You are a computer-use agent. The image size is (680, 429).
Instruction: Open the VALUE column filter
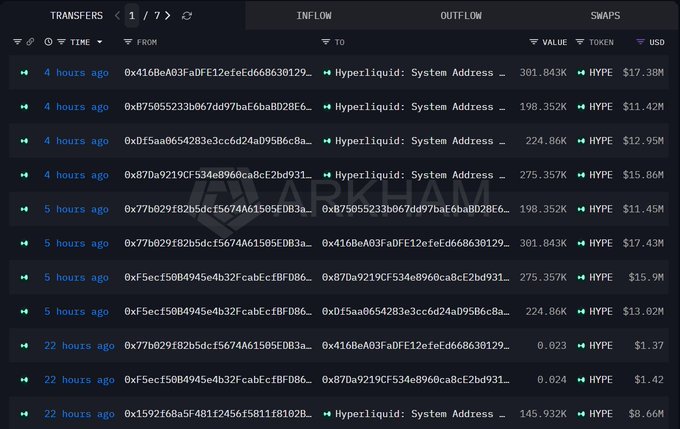(x=534, y=42)
